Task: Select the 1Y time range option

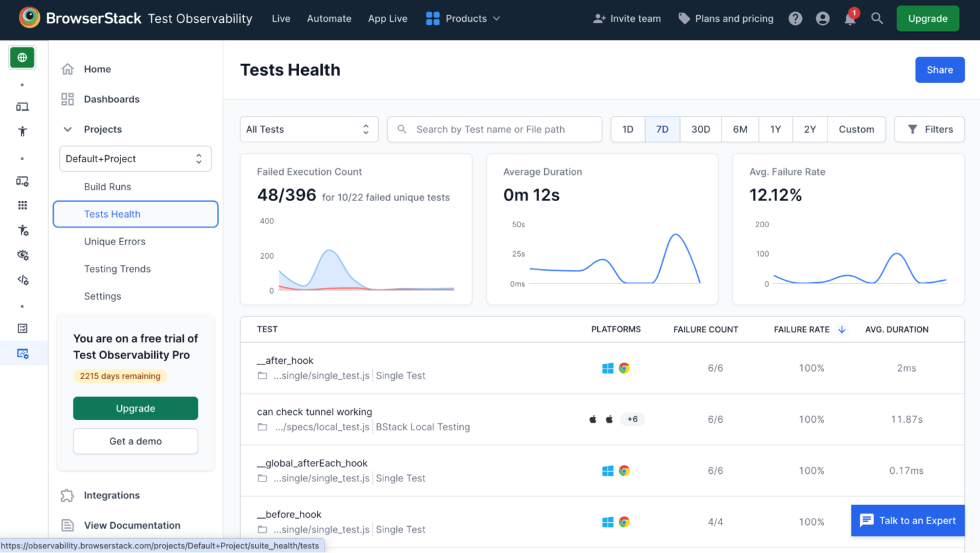Action: 775,129
